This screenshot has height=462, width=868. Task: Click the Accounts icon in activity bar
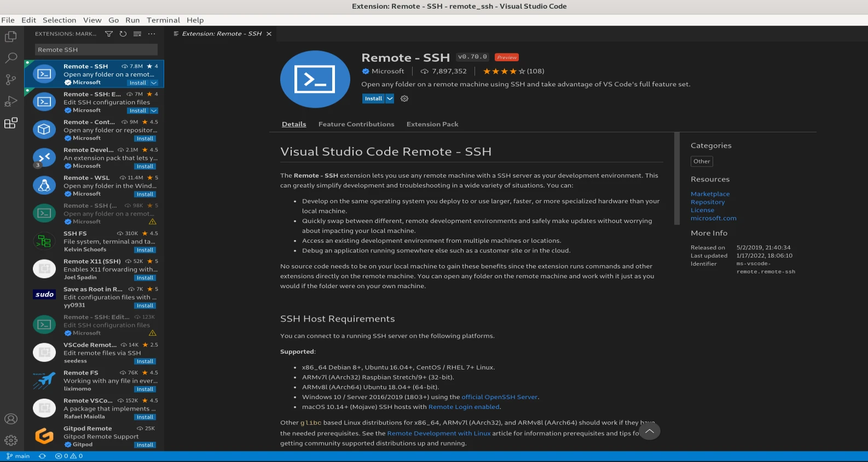click(11, 419)
